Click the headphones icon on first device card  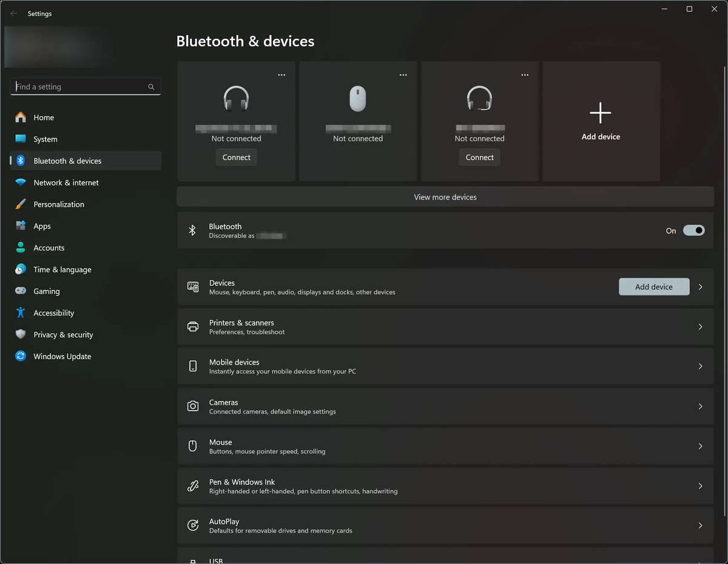236,98
